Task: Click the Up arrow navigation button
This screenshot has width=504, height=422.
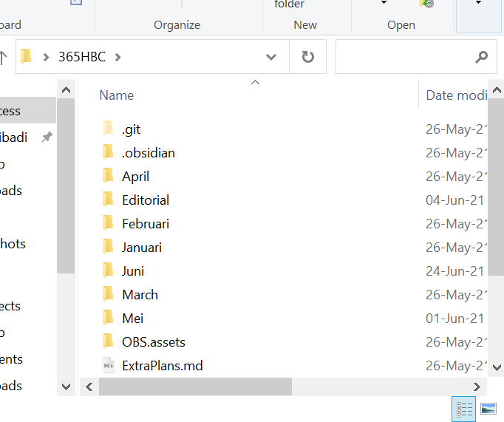Action: coord(3,57)
